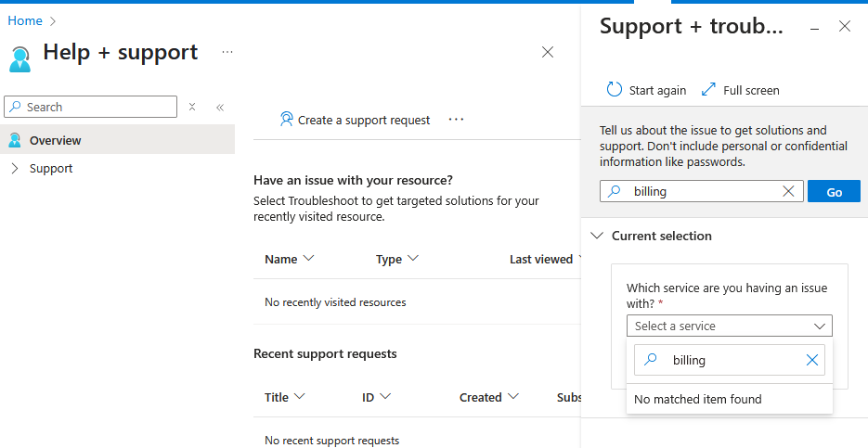Clear the service filter text

coord(811,360)
